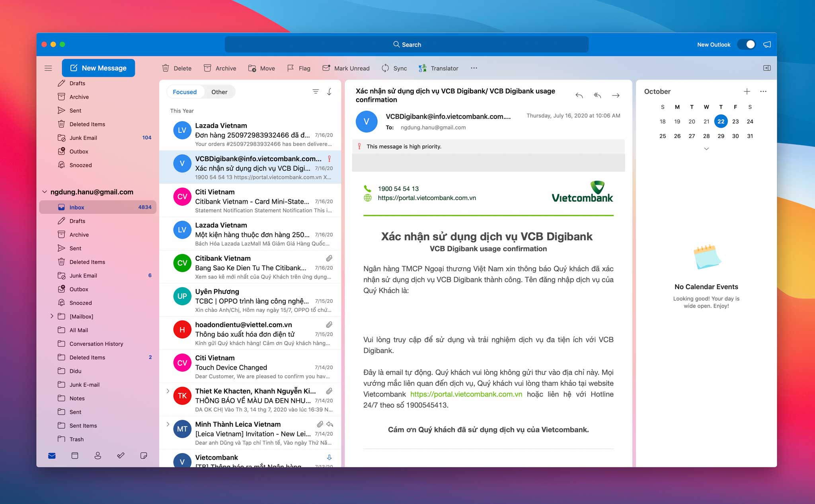Click the Delete trash icon in toolbar

click(x=166, y=68)
